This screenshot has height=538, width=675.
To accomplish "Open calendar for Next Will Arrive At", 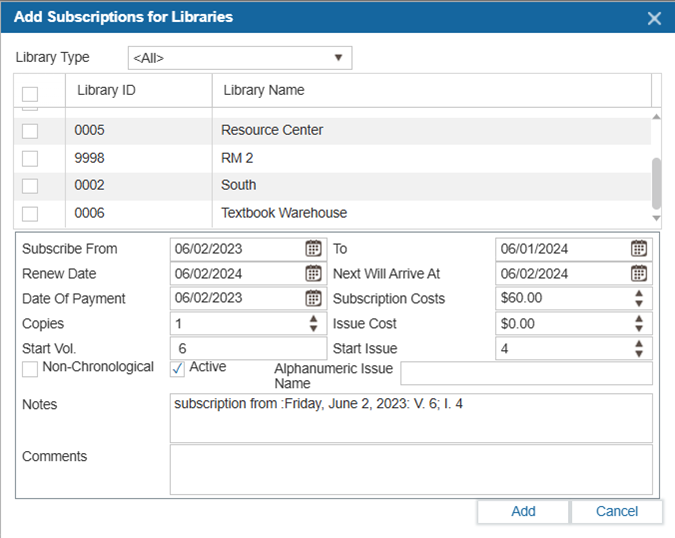I will point(639,274).
